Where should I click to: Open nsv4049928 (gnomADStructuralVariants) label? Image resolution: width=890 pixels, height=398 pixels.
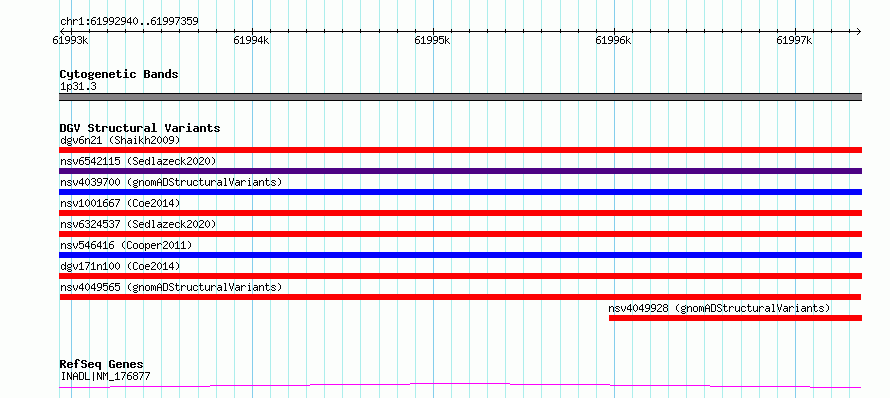pyautogui.click(x=720, y=308)
